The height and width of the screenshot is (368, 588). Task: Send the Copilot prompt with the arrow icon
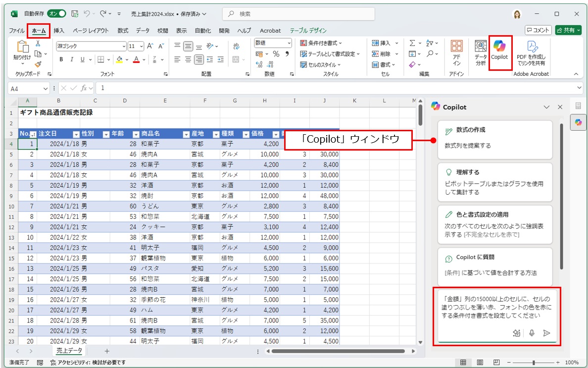coord(546,334)
